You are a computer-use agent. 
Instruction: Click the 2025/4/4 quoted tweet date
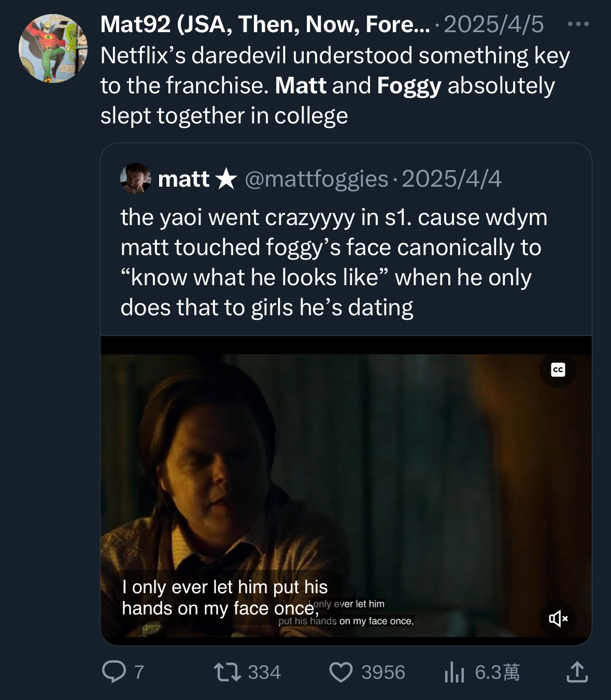pyautogui.click(x=451, y=179)
